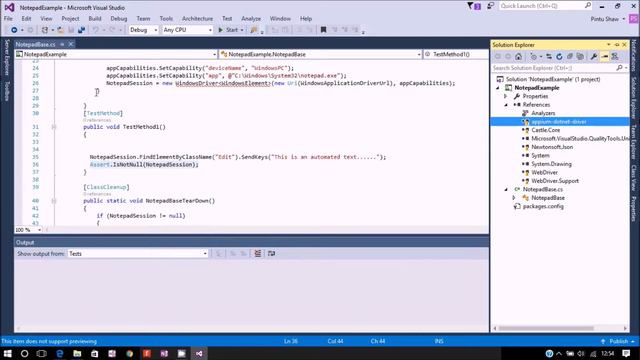Collapse the NotepadBase.cs node
Screen dimensions: 640x360
tap(506, 189)
